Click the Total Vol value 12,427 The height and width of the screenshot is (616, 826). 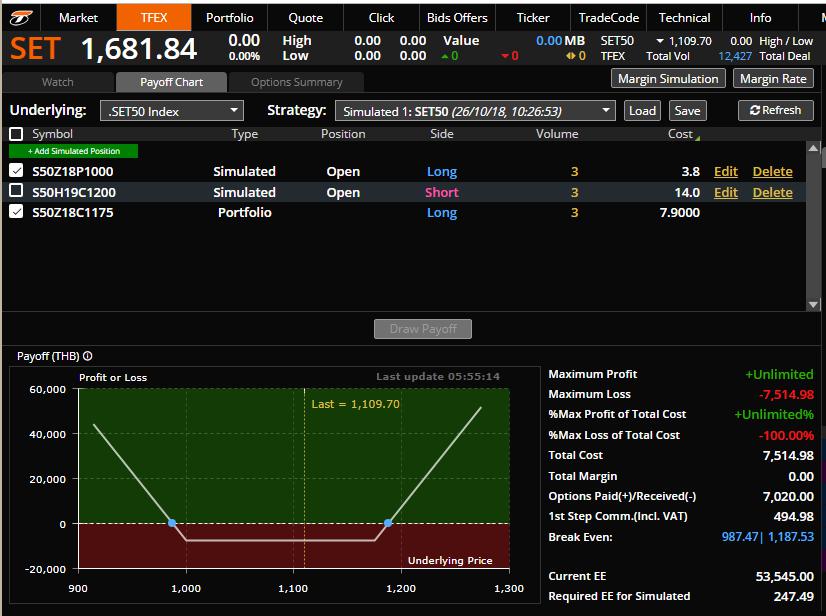(735, 56)
